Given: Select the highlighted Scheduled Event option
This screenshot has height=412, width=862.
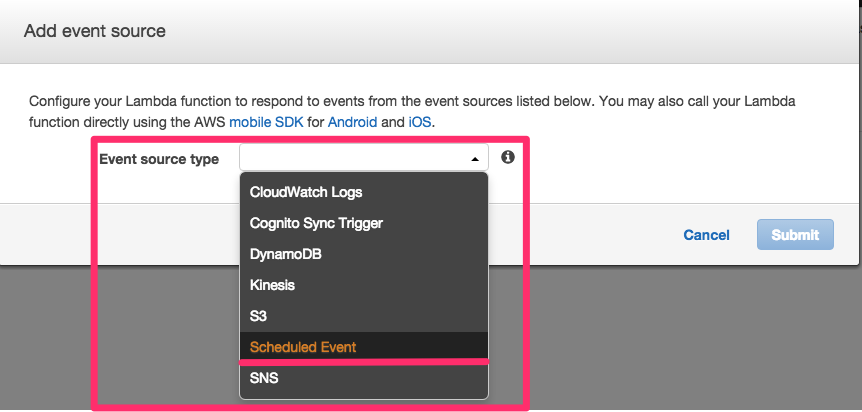Looking at the screenshot, I should [363, 347].
